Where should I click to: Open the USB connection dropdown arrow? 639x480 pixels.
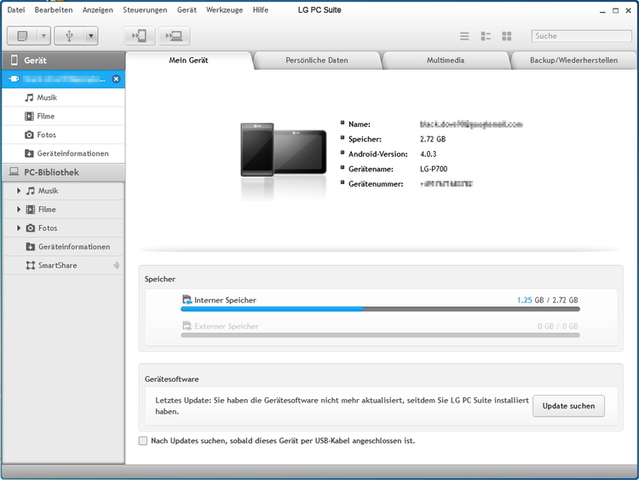click(91, 36)
